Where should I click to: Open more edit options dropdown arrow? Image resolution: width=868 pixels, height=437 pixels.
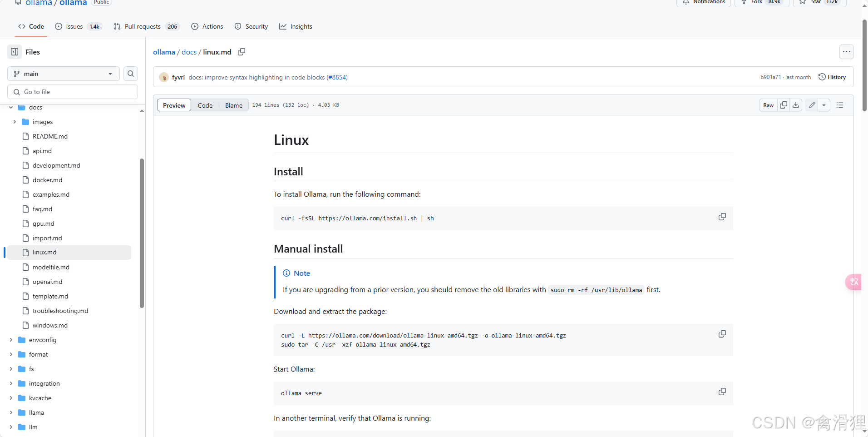(824, 105)
